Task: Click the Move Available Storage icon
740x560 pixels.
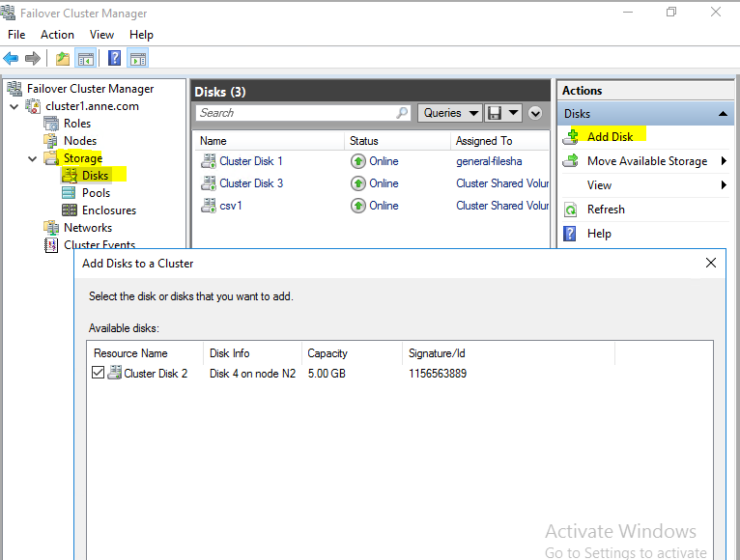Action: (x=571, y=161)
